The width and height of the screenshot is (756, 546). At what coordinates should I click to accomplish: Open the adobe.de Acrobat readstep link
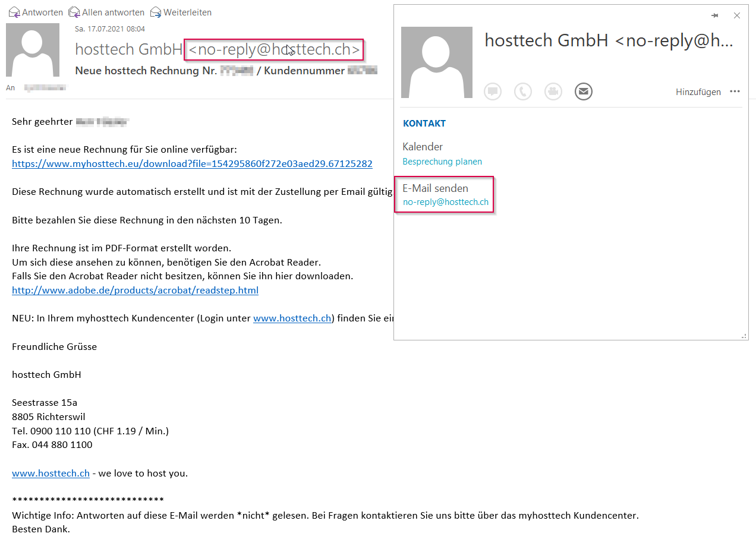[x=135, y=291]
